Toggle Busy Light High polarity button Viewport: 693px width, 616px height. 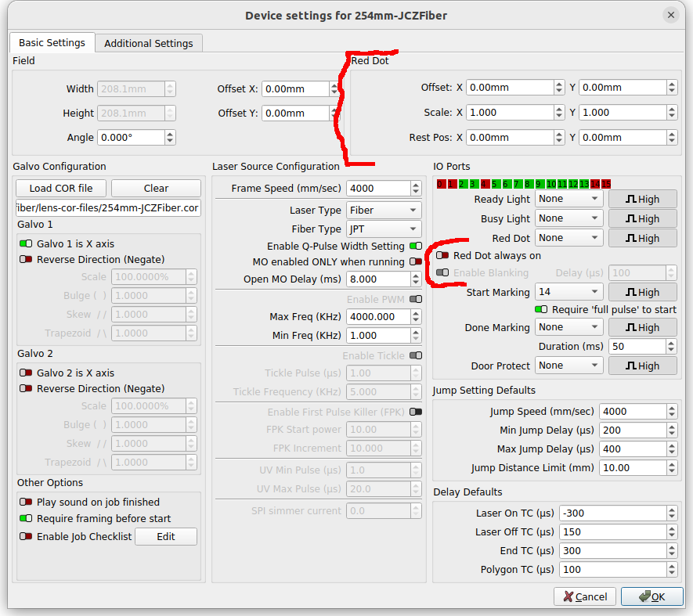click(x=642, y=218)
